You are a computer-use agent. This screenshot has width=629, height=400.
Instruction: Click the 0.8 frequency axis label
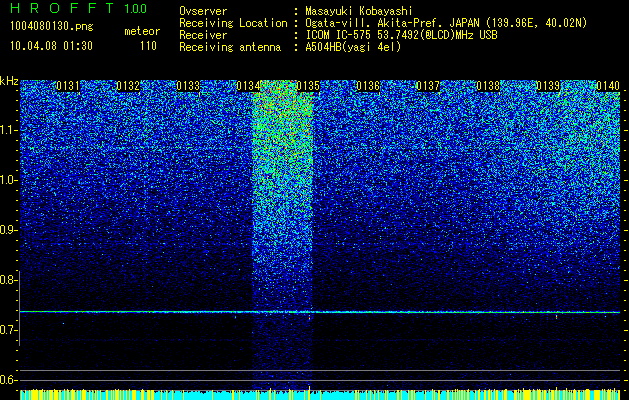(8, 280)
